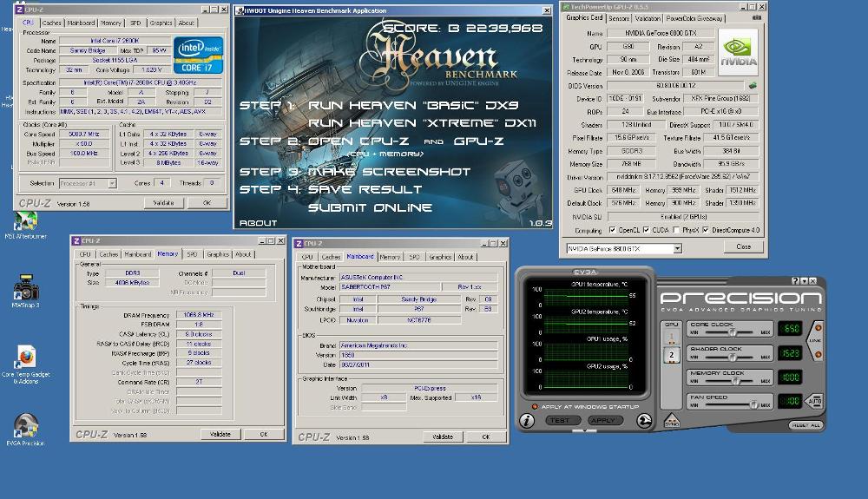868x499 pixels.
Task: Toggle Apply at Windows Startup in Precision
Action: click(x=535, y=407)
